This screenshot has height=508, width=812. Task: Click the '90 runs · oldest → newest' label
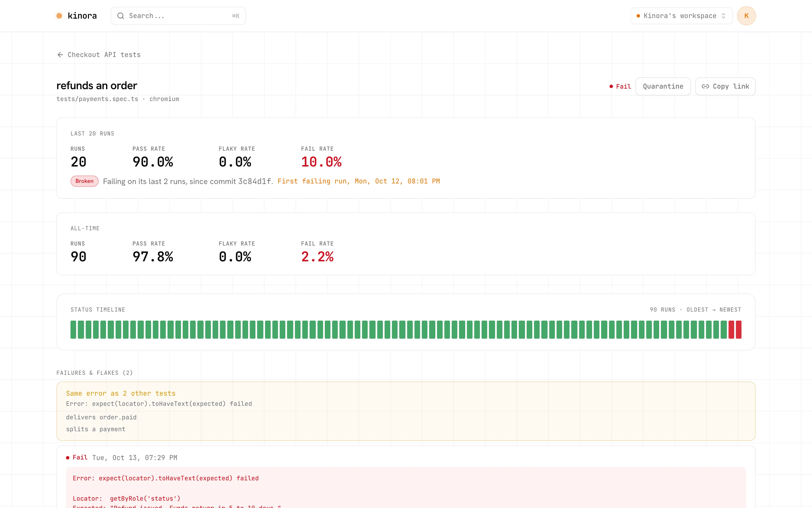coord(695,309)
